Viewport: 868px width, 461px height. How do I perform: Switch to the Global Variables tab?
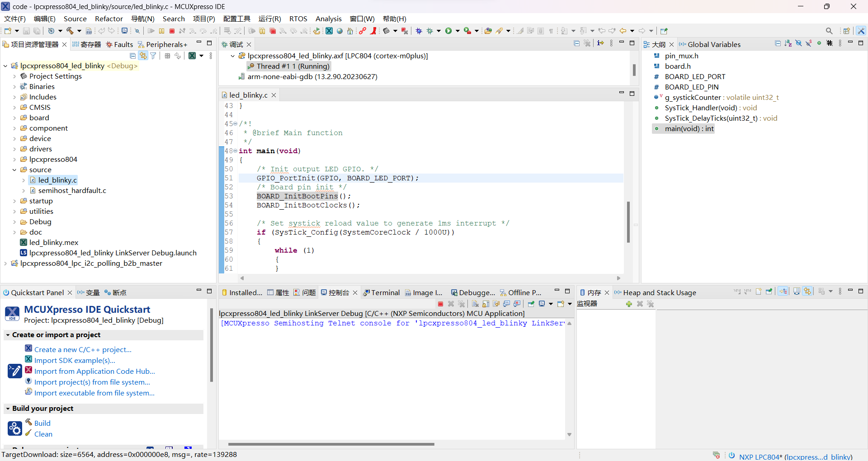tap(710, 44)
